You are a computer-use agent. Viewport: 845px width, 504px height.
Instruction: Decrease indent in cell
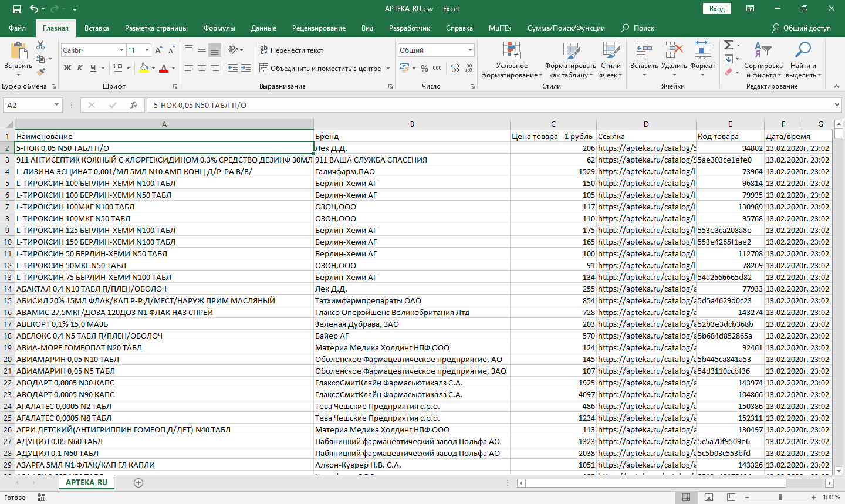(233, 68)
